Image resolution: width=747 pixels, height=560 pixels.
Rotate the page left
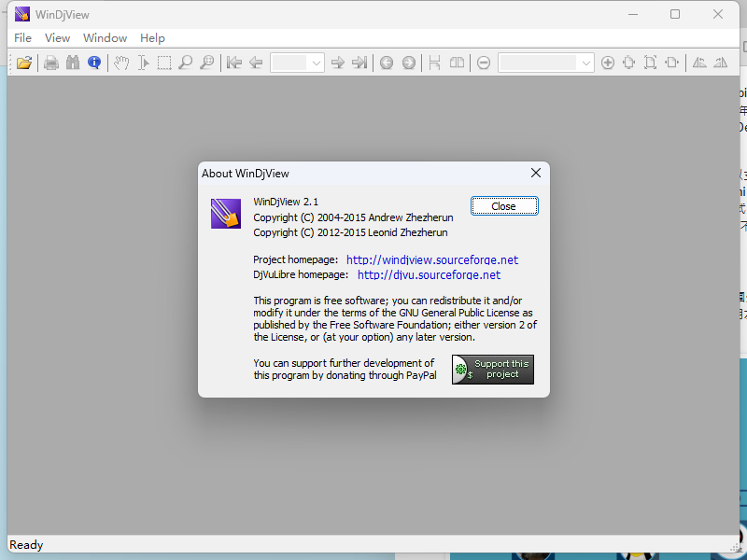698,63
